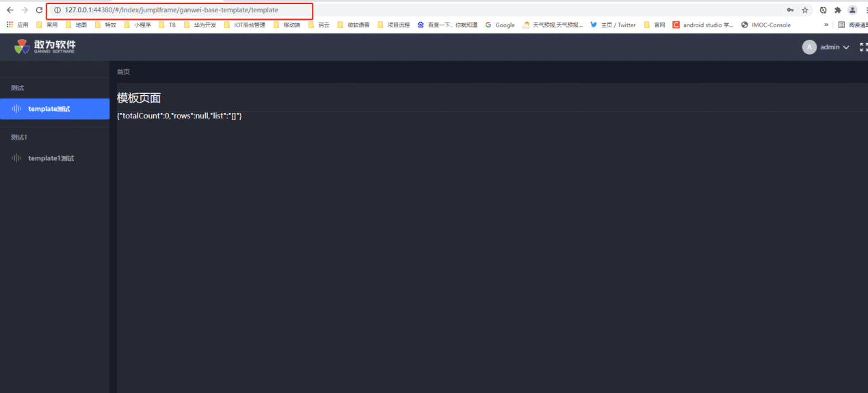Click the 测试 sidebar group heading
The image size is (868, 393).
(x=17, y=88)
